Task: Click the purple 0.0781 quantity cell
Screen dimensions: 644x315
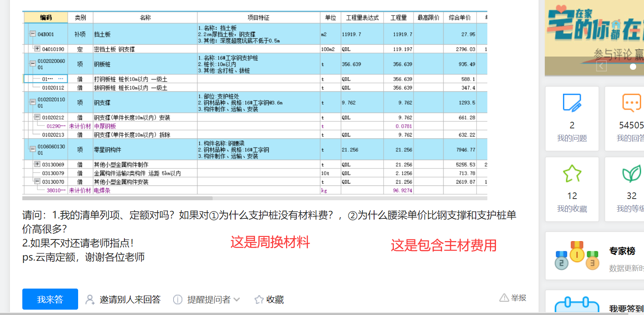Action: pos(398,126)
